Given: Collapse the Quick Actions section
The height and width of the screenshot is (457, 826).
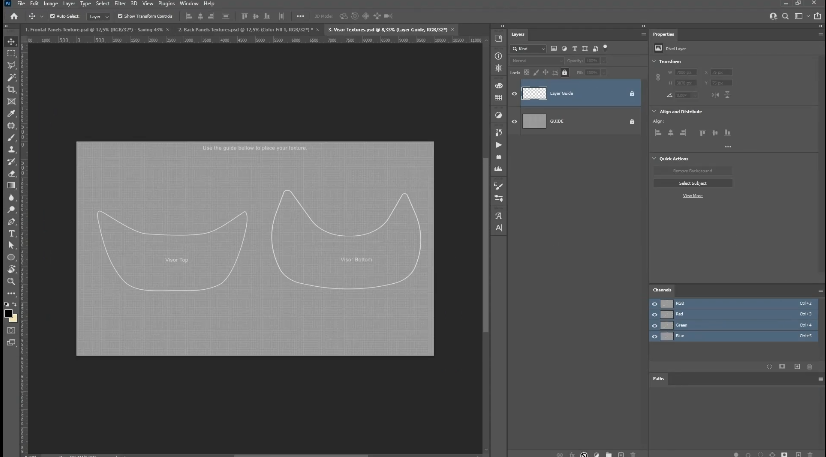Looking at the screenshot, I should (x=654, y=158).
